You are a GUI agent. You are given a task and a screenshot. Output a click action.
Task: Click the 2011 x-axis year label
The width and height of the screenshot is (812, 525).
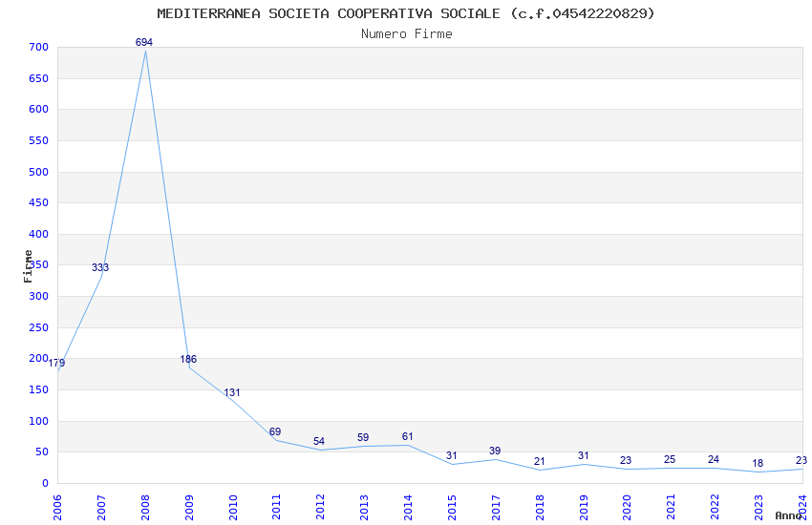tap(276, 508)
